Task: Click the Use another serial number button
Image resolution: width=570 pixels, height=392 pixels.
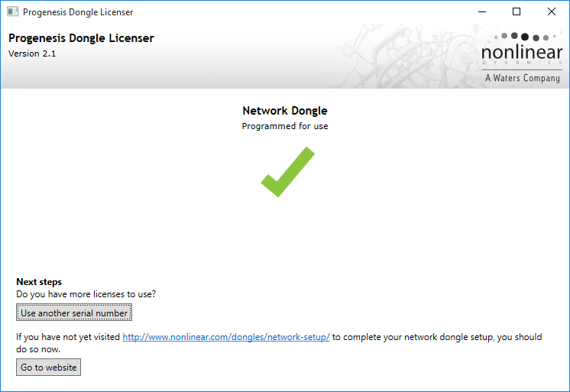Action: click(x=74, y=313)
